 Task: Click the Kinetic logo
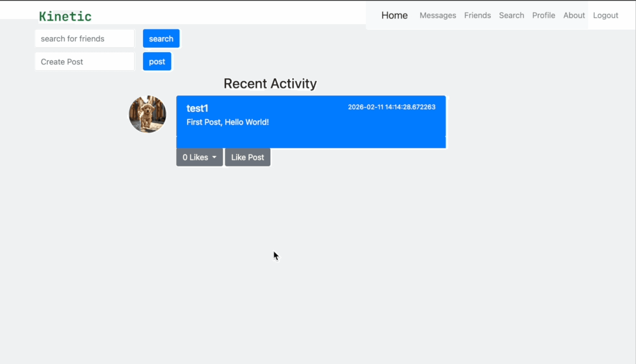click(65, 16)
